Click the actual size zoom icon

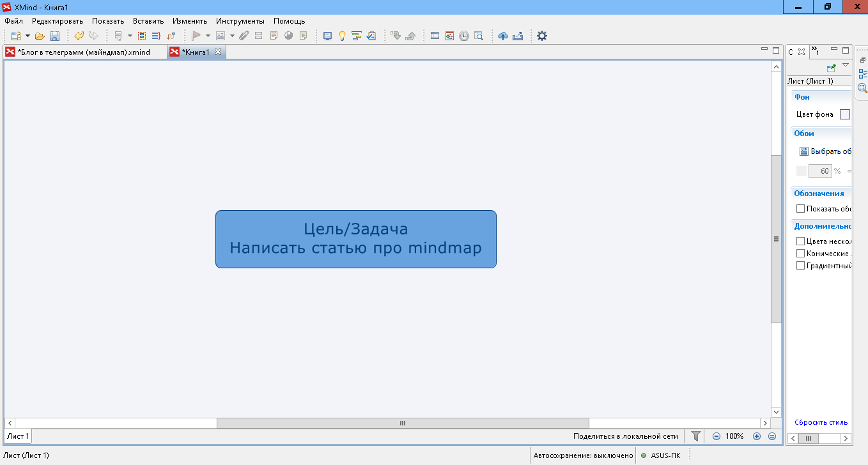771,436
